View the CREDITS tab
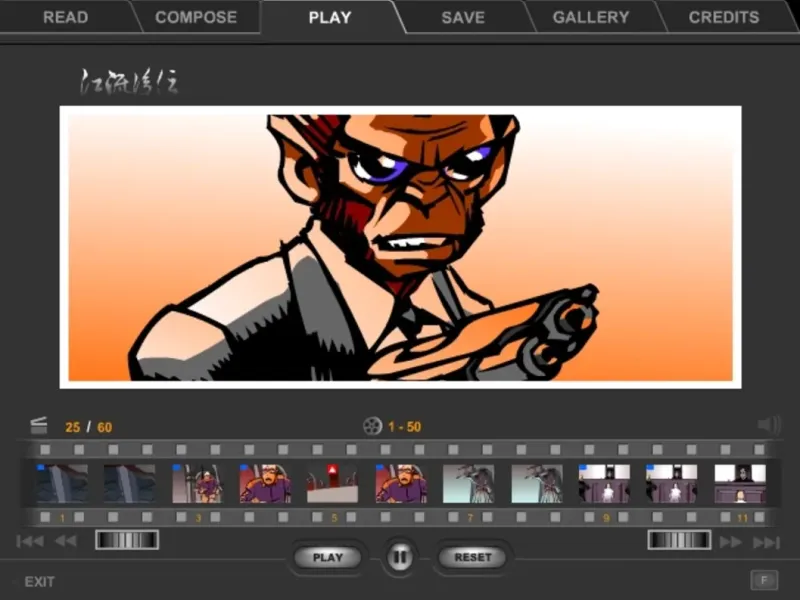 tap(724, 17)
